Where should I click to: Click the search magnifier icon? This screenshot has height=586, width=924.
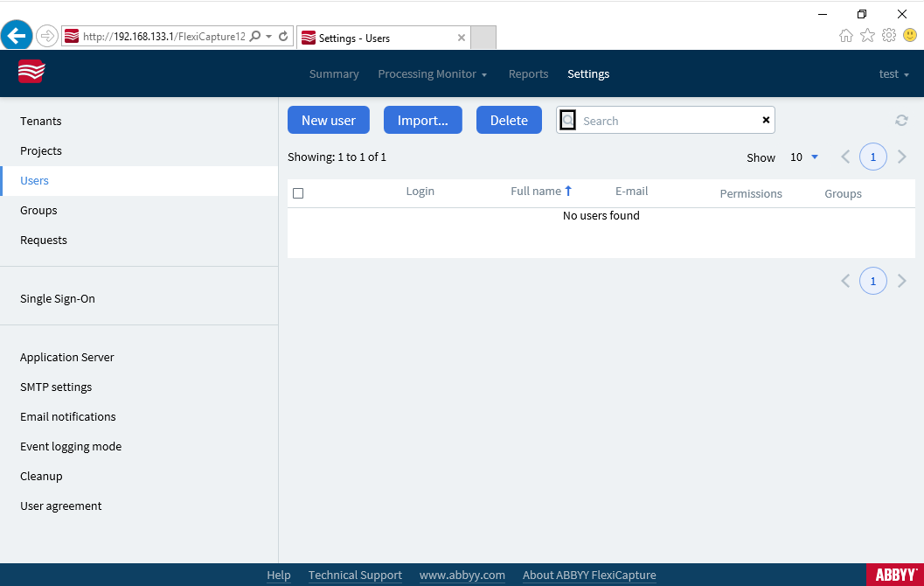click(567, 121)
